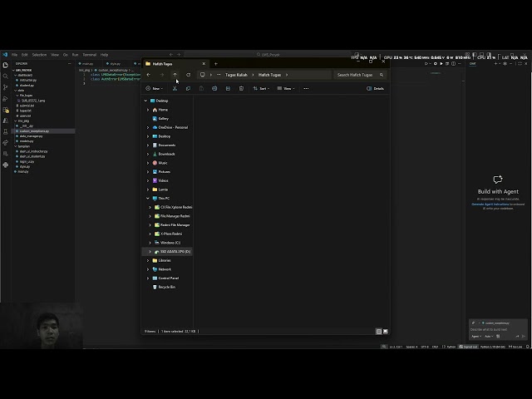Start new chat with plus icon
The height and width of the screenshot is (399, 532).
tap(495, 64)
